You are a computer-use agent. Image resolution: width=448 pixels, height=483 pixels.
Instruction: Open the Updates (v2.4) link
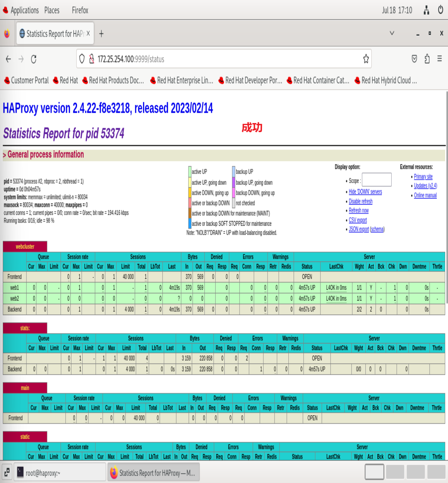(425, 186)
